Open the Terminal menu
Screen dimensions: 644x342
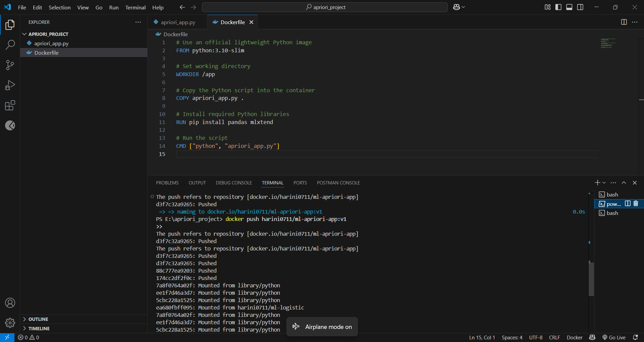click(135, 7)
